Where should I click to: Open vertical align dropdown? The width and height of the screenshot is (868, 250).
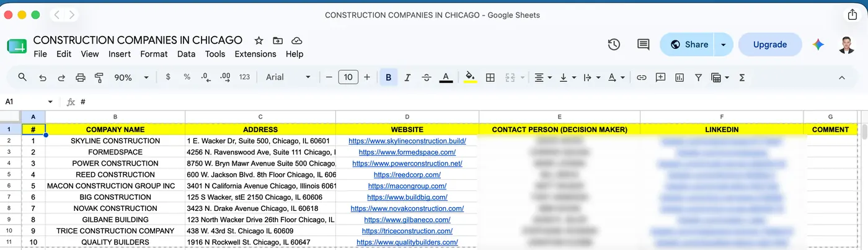567,78
